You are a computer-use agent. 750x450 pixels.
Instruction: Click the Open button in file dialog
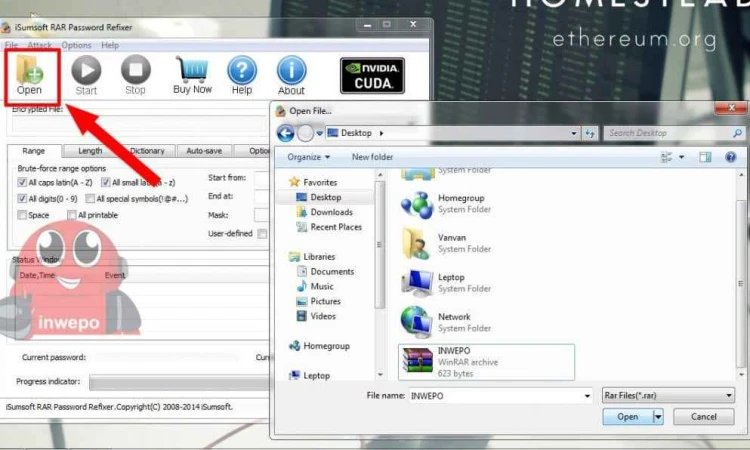628,417
